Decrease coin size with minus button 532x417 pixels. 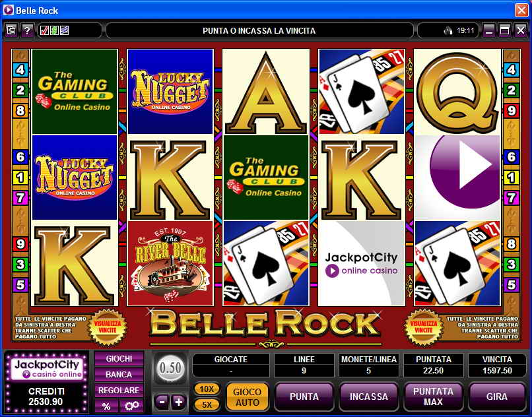pos(162,402)
